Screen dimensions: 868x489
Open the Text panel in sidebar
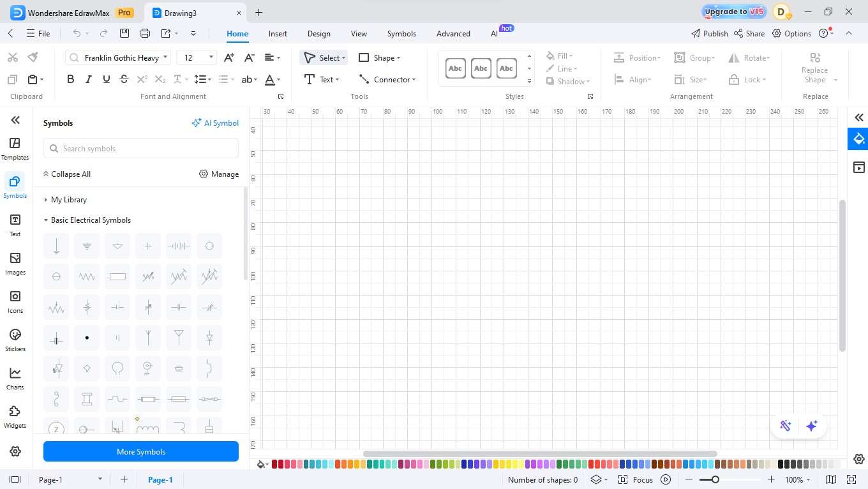(15, 225)
